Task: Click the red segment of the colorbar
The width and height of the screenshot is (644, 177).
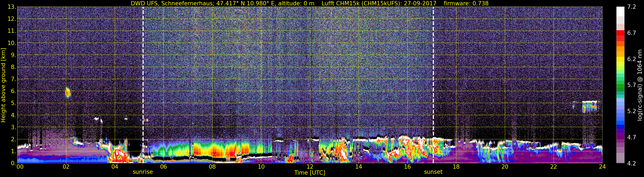Action: pyautogui.click(x=620, y=33)
